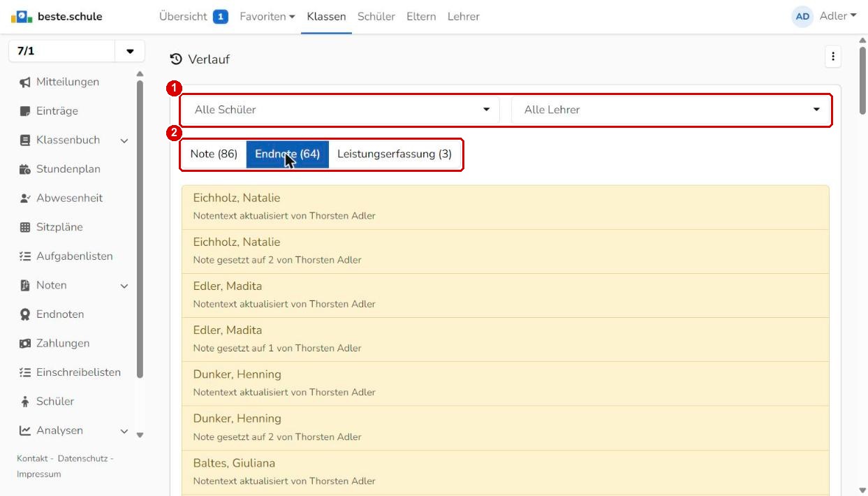Screen dimensions: 868x496
Task: Click the Einschreibelisten list icon
Action: [x=25, y=372]
